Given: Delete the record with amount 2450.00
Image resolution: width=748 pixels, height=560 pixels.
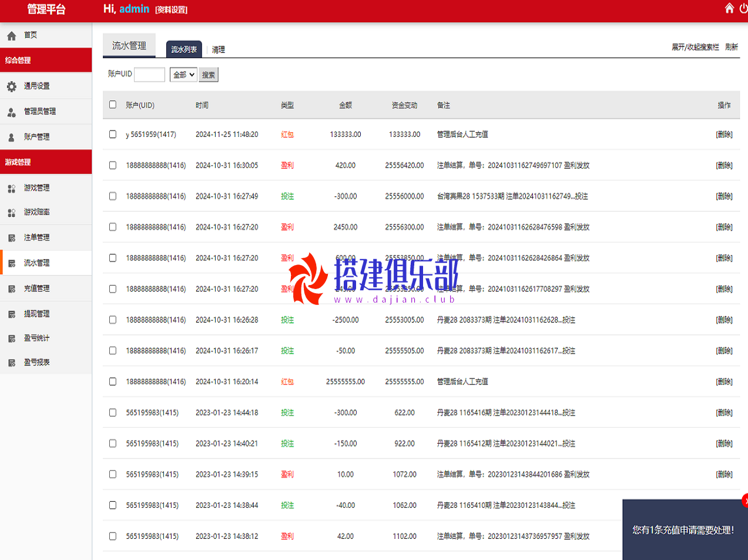Looking at the screenshot, I should pyautogui.click(x=724, y=227).
